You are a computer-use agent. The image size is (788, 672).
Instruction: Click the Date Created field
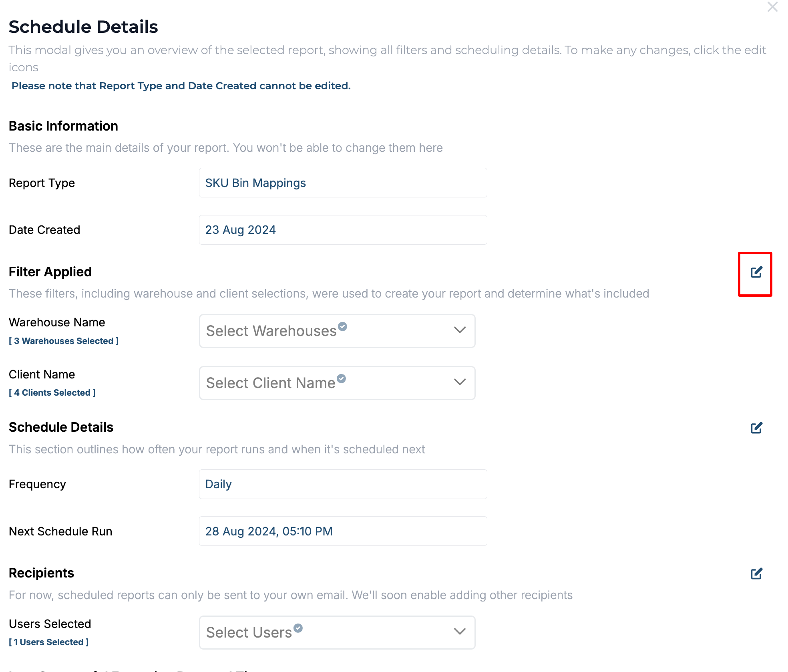tap(343, 230)
